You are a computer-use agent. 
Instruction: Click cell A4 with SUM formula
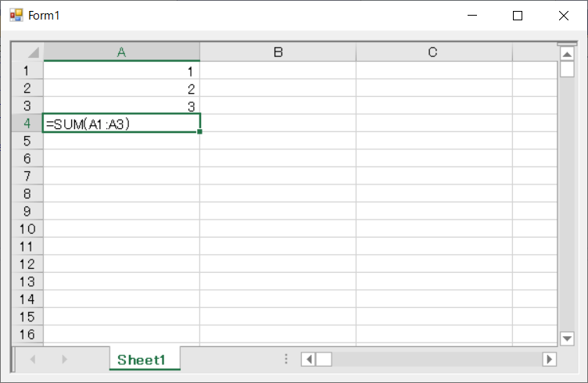(x=121, y=123)
